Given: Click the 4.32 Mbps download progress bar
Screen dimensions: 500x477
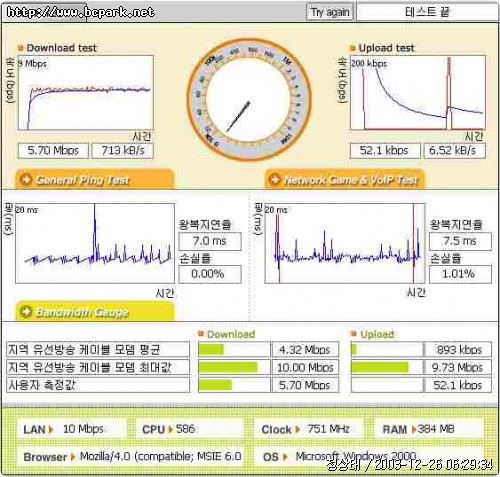Looking at the screenshot, I should coord(234,349).
